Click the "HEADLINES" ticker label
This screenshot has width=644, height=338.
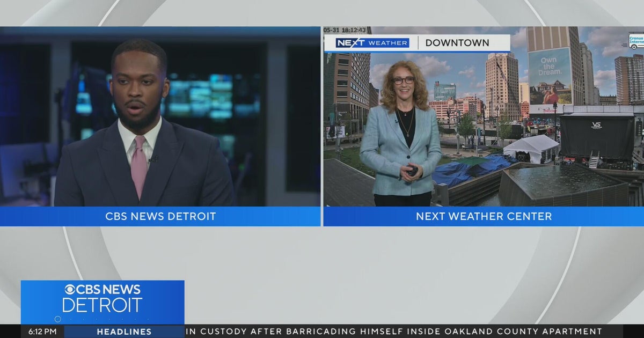(124, 332)
